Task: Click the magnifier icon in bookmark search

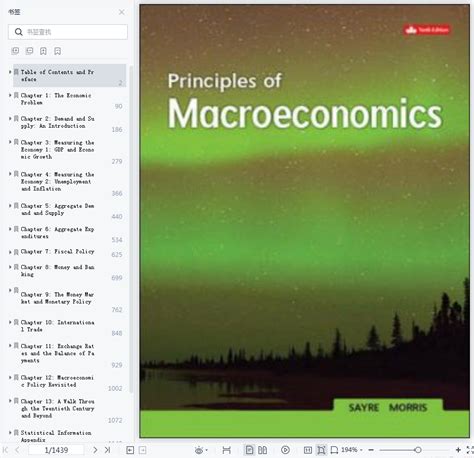Action: [x=19, y=32]
